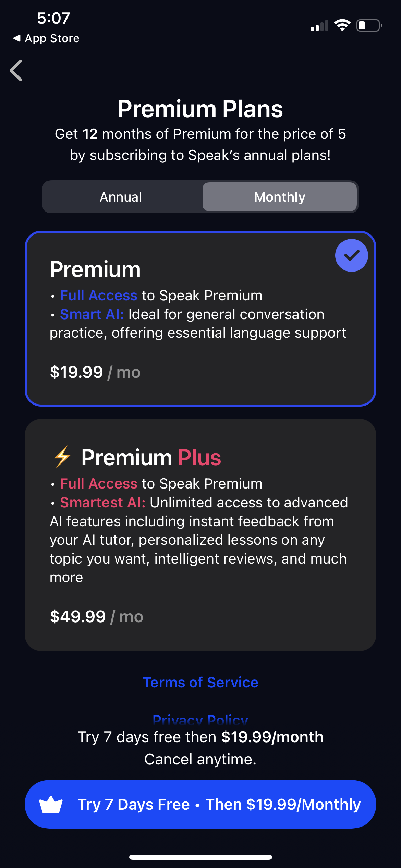The height and width of the screenshot is (868, 401).
Task: Open the Terms of Service
Action: [x=200, y=682]
